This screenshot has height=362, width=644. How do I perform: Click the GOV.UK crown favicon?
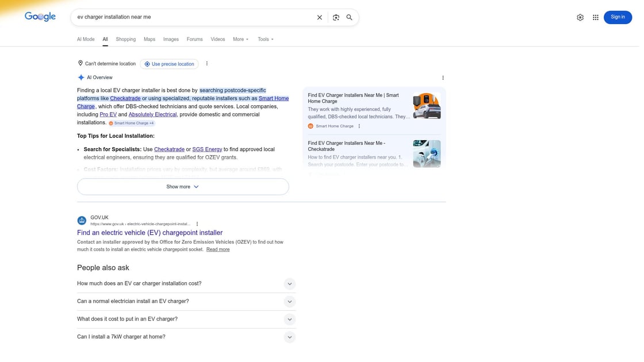click(82, 221)
